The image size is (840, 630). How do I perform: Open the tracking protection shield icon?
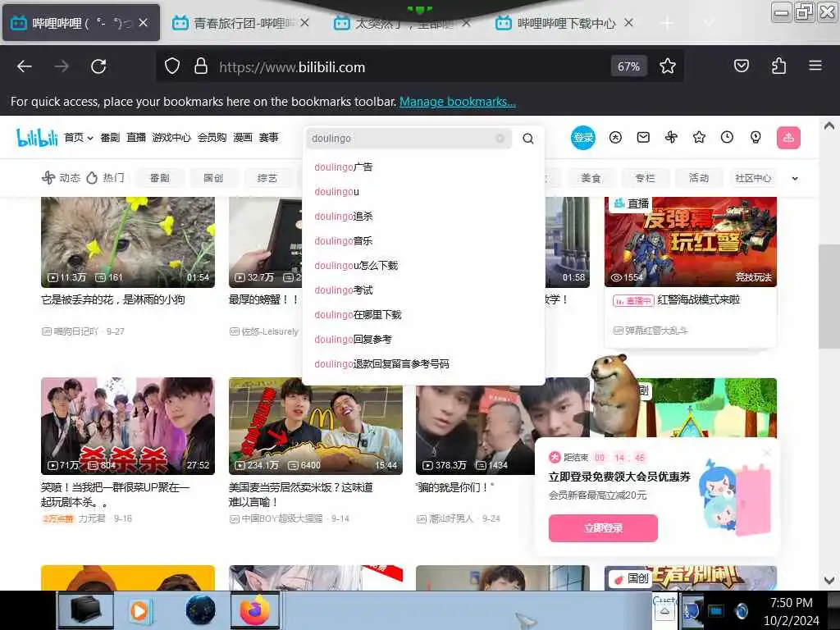pyautogui.click(x=172, y=66)
